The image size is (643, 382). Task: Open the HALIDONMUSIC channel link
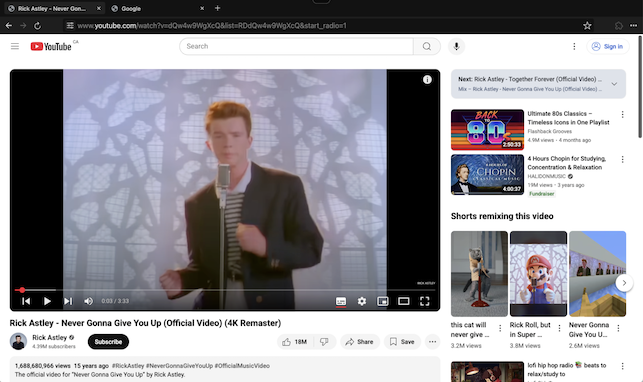coord(546,176)
